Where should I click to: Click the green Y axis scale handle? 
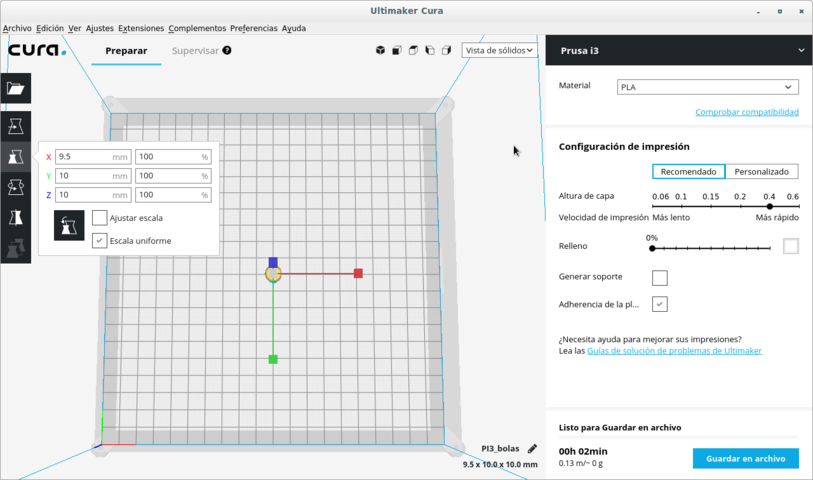[273, 359]
